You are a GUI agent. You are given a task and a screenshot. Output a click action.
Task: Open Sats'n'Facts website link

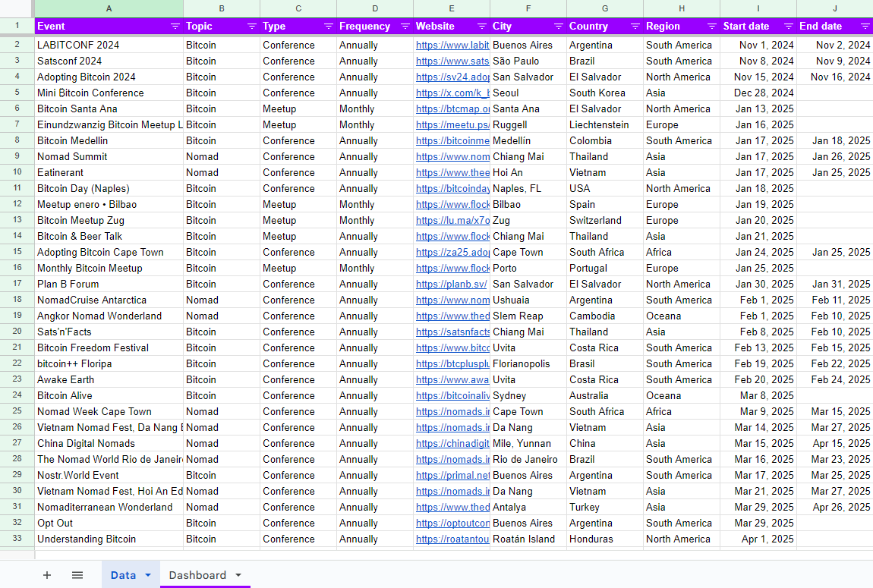coord(452,332)
